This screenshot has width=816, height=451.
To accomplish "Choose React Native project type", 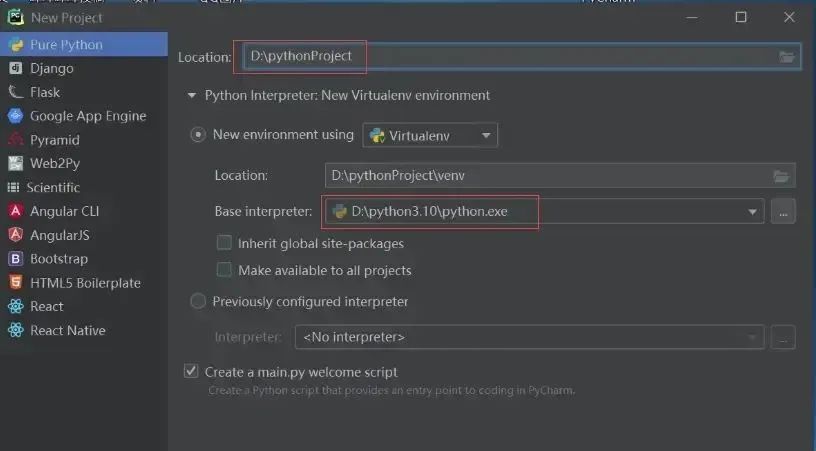I will coord(84,330).
